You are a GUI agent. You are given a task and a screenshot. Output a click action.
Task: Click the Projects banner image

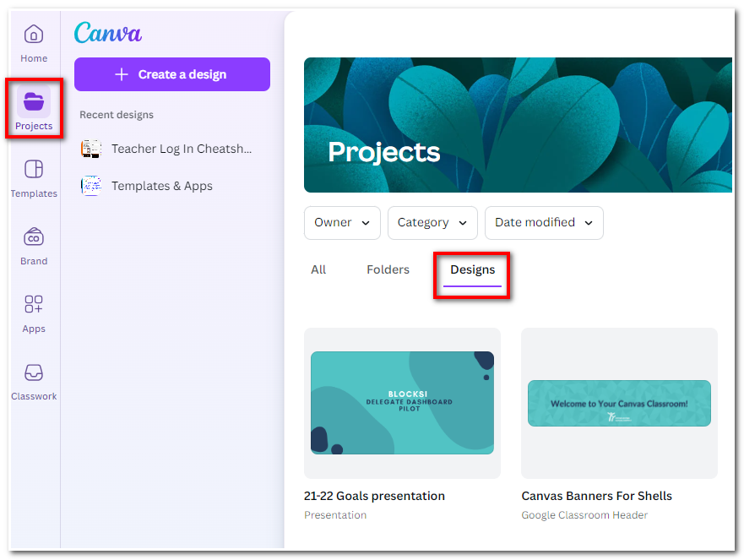click(519, 125)
